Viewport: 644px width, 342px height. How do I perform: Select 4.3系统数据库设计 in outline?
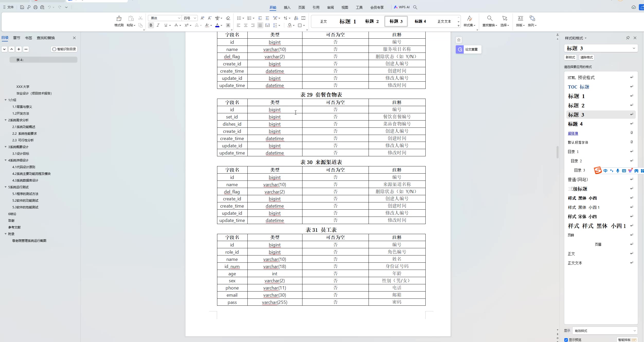[25, 180]
